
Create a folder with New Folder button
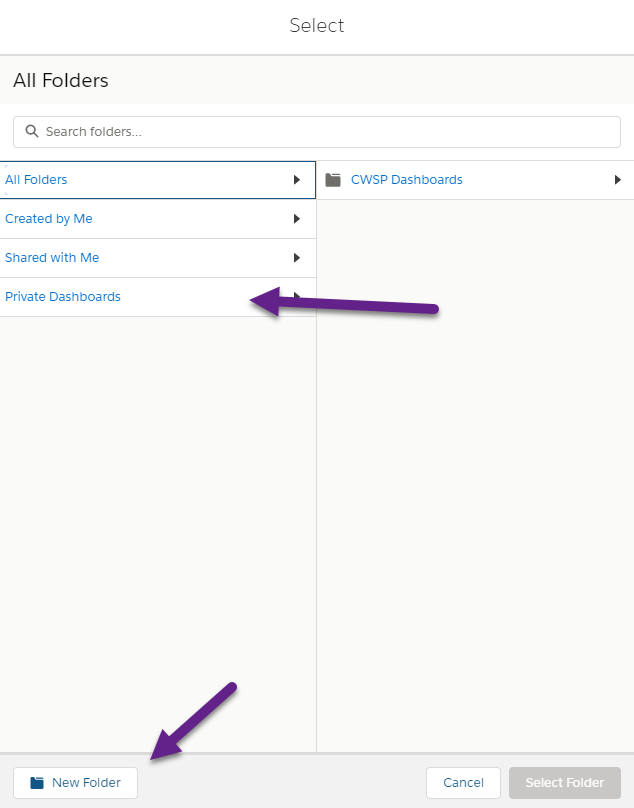coord(75,783)
